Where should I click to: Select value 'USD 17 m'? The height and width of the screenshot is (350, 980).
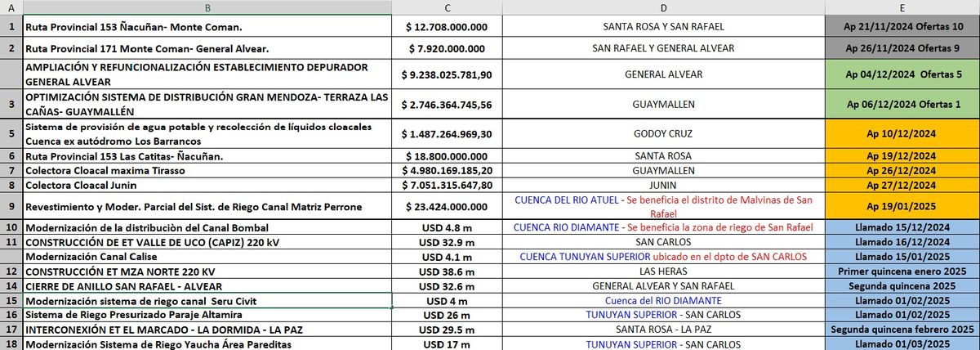447,344
